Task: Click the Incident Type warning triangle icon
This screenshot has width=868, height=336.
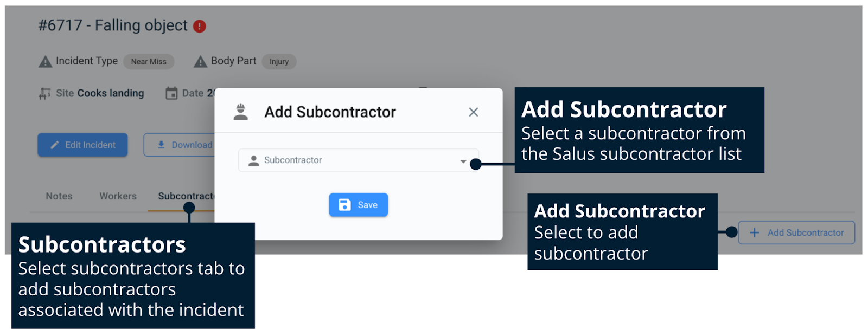Action: pyautogui.click(x=46, y=62)
